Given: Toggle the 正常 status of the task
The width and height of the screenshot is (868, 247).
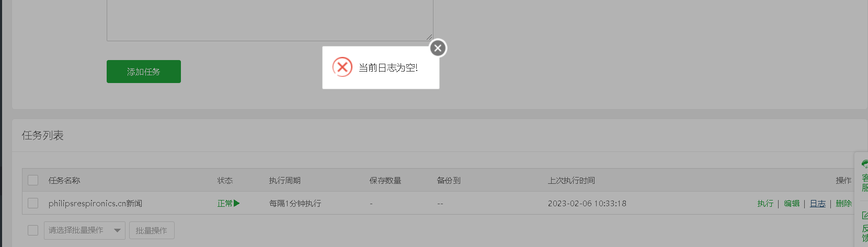Looking at the screenshot, I should 229,204.
